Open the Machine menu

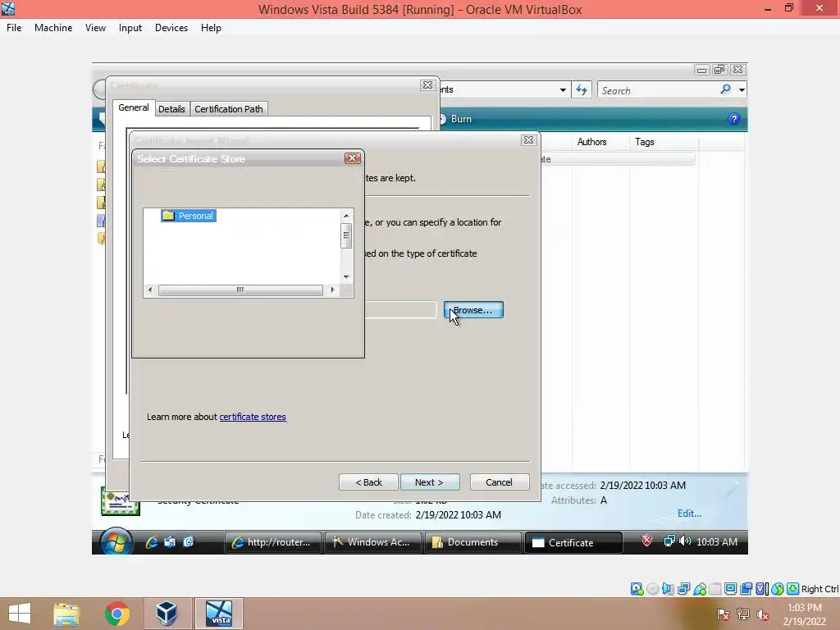click(53, 28)
